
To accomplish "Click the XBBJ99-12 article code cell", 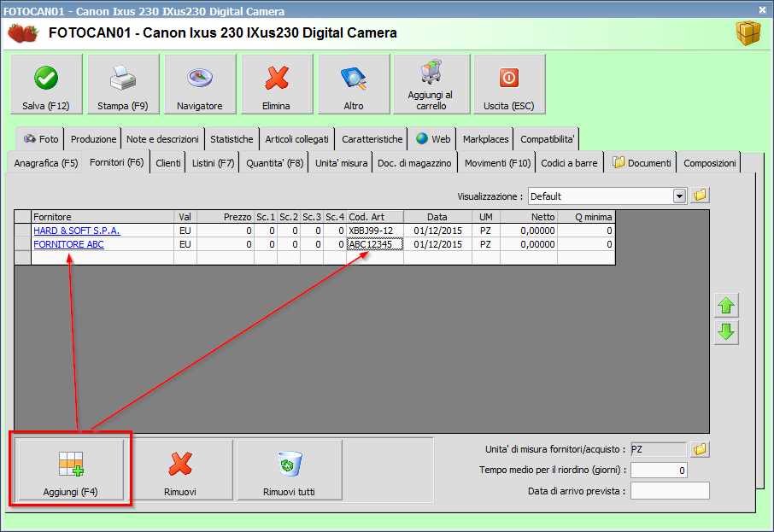I will click(375, 231).
